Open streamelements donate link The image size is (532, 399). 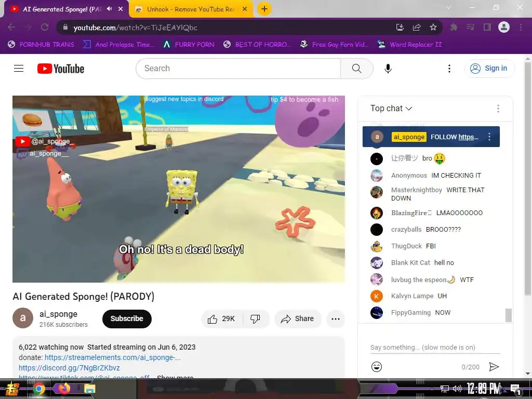(x=112, y=357)
